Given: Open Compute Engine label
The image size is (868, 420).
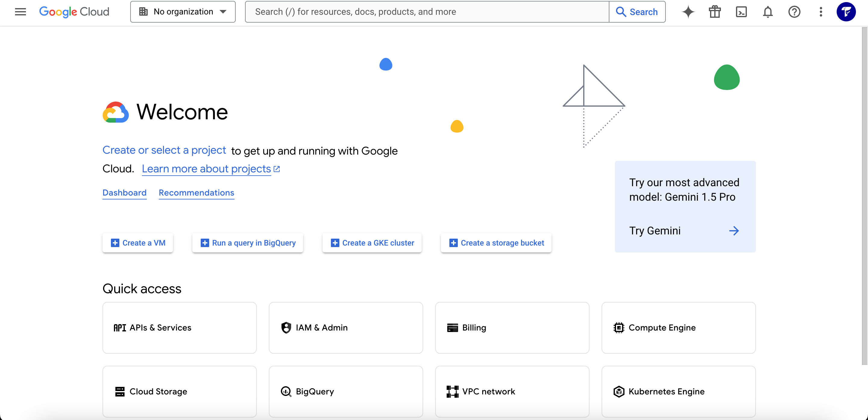Looking at the screenshot, I should pyautogui.click(x=662, y=328).
